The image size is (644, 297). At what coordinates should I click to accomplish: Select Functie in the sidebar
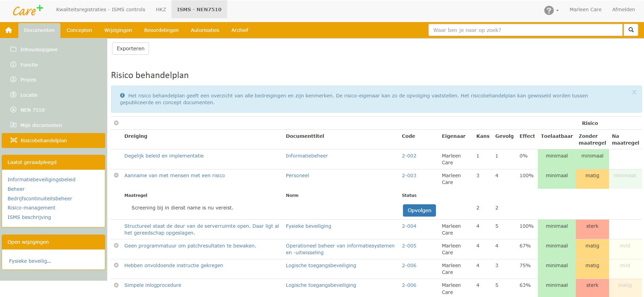click(x=24, y=64)
